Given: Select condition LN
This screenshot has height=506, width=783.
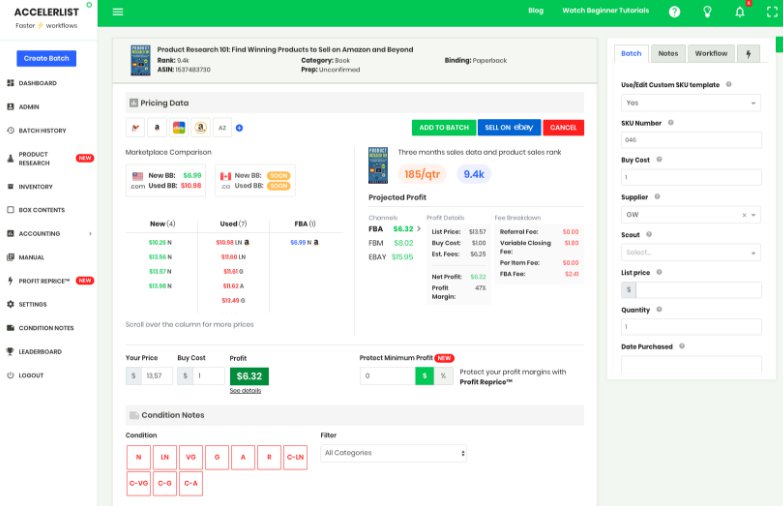Looking at the screenshot, I should 165,457.
